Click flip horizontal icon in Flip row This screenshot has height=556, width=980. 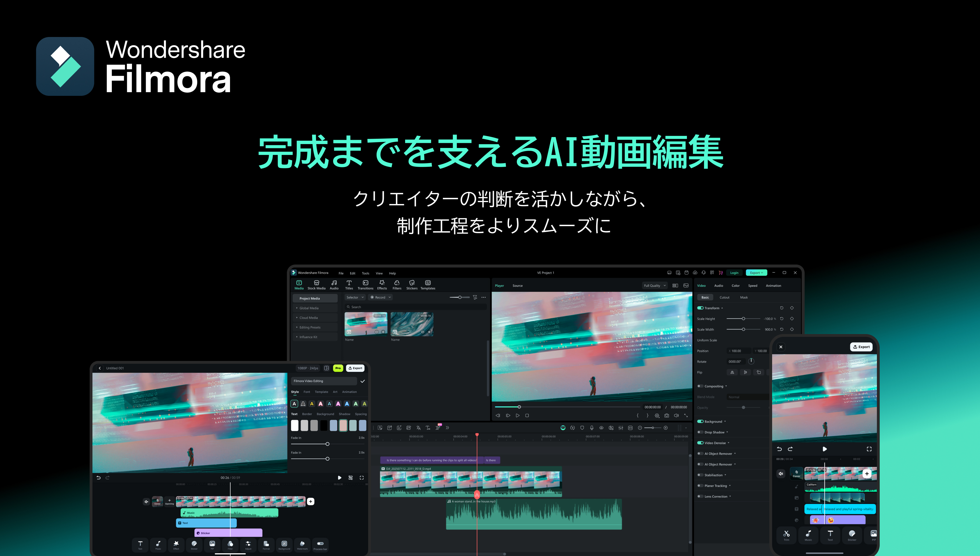pos(732,372)
